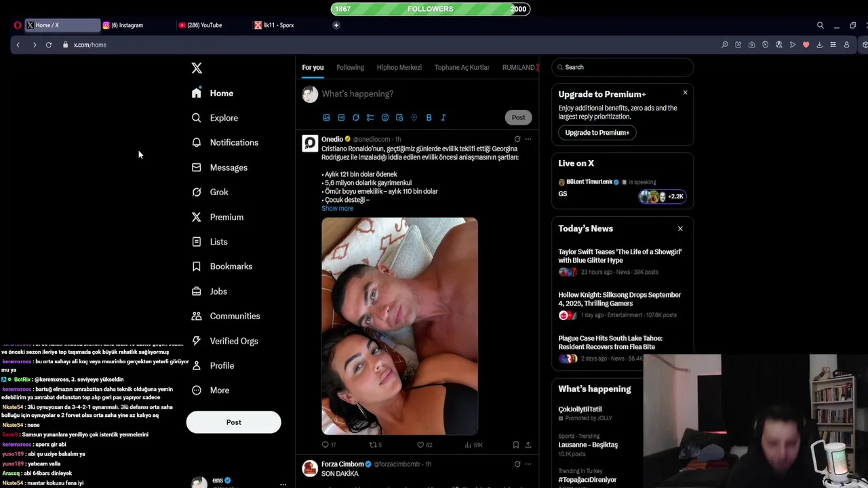
Task: Open Messages envelope in sidebar
Action: click(196, 167)
